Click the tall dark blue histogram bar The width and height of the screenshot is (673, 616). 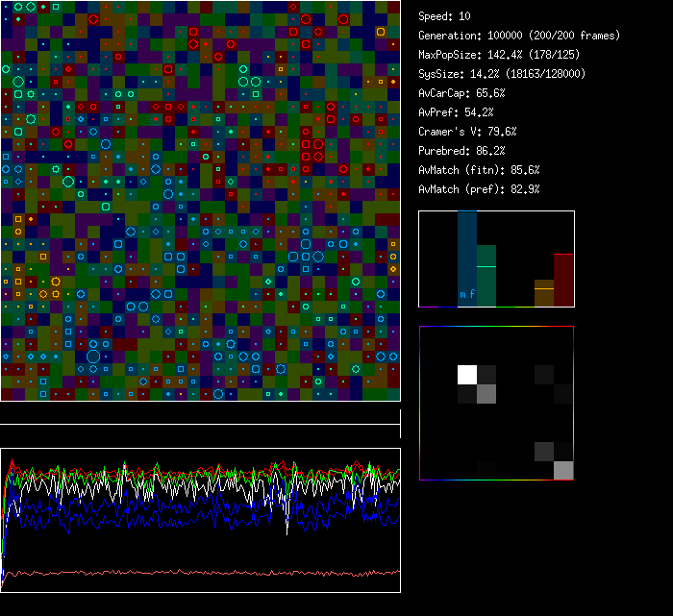tap(467, 250)
